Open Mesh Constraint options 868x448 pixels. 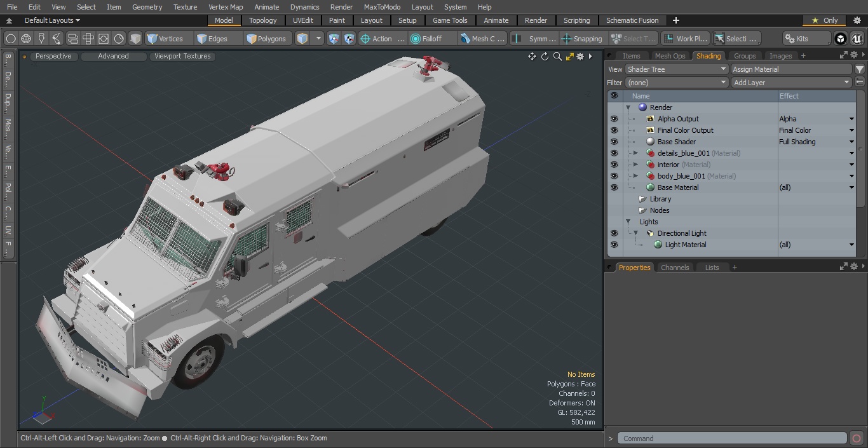pyautogui.click(x=483, y=39)
